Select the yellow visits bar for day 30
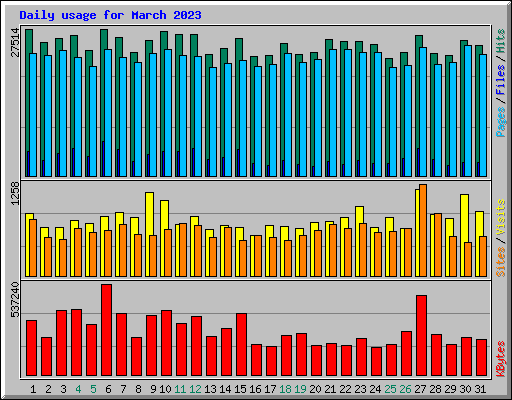 [463, 235]
